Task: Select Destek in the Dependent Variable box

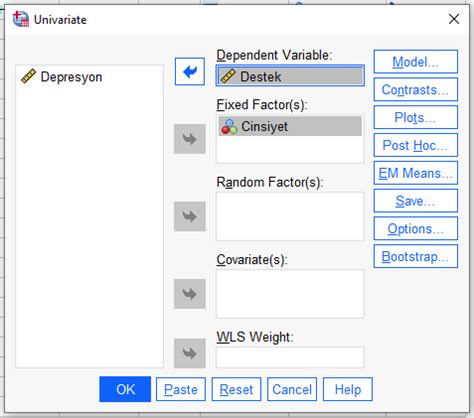Action: tap(290, 76)
